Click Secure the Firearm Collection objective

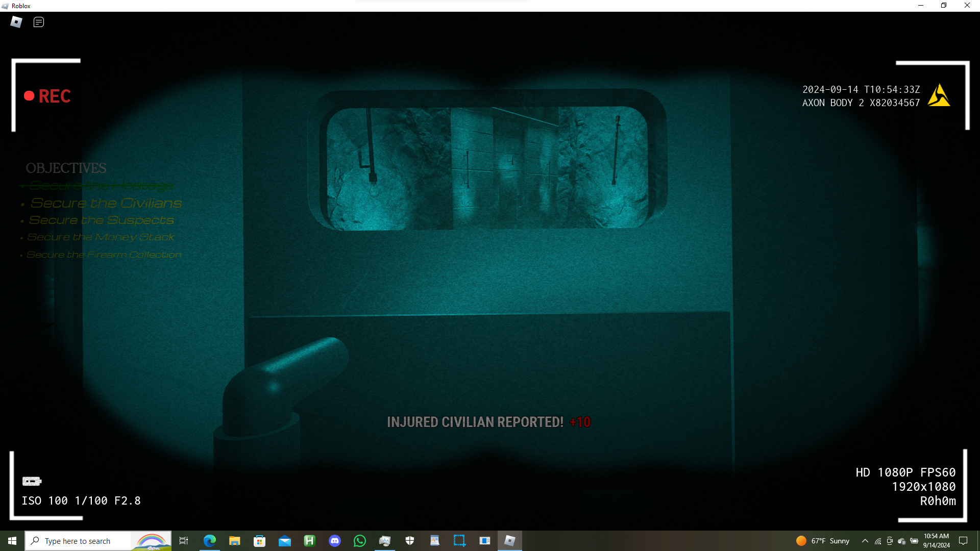click(x=104, y=255)
